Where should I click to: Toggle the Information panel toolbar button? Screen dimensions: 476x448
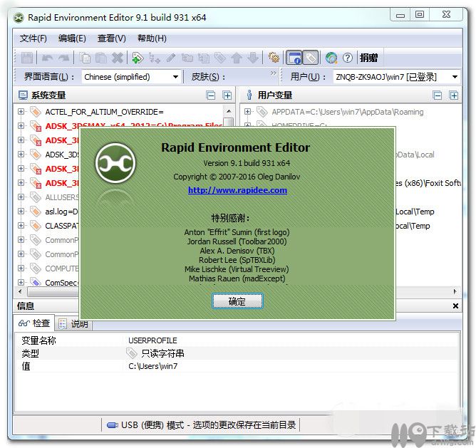(x=294, y=58)
